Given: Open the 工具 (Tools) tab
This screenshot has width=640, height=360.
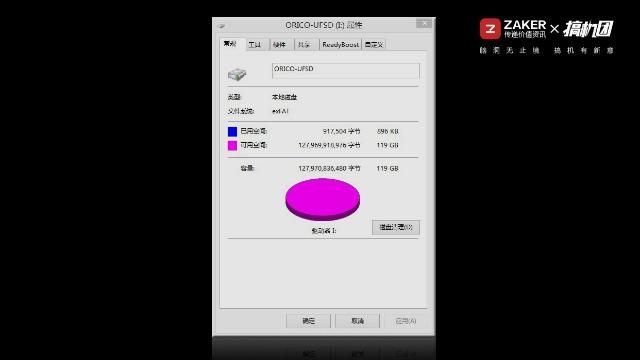Looking at the screenshot, I should pyautogui.click(x=255, y=44).
